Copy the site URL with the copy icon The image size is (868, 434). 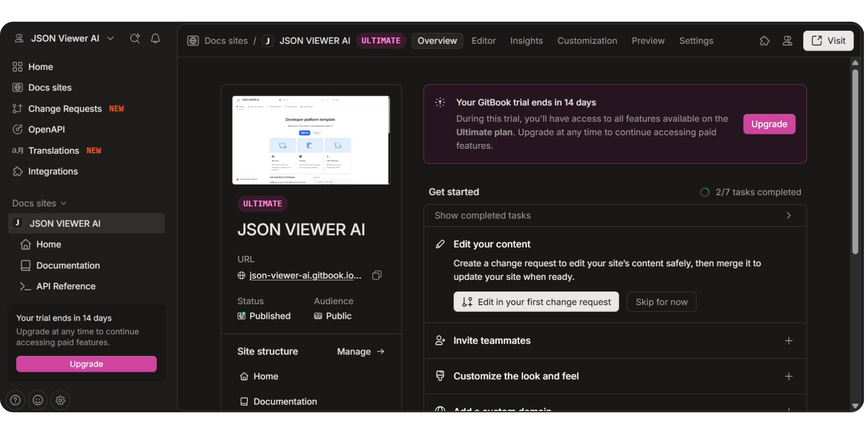[377, 275]
